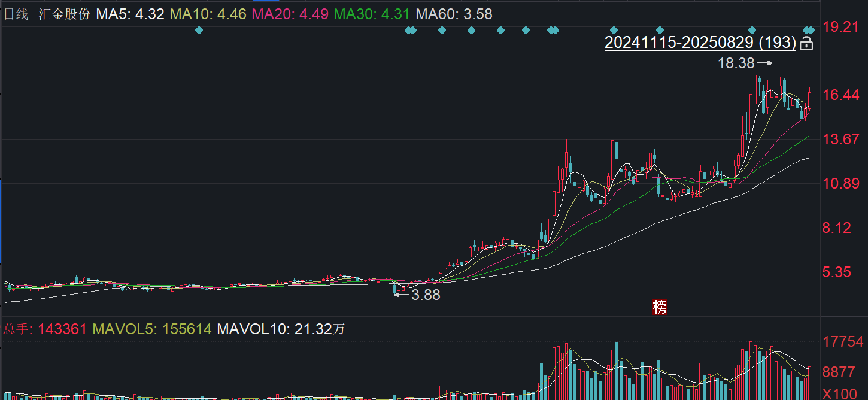Click the 8.12 price axis value
Viewport: 868px width, 400px height.
837,228
